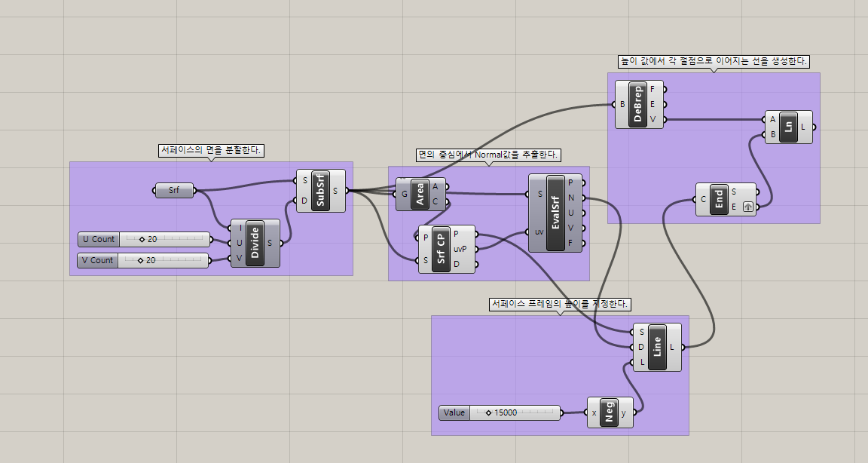Click the Value slider grip at 15000
Viewport: 868px width, 463px height.
488,412
